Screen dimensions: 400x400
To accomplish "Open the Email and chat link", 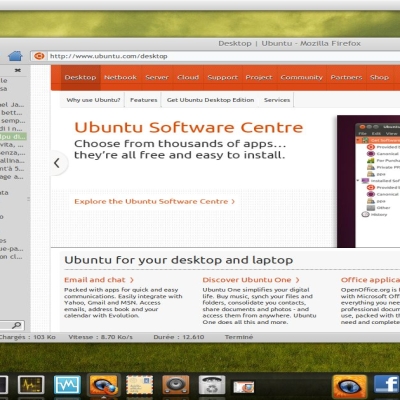I will point(99,280).
